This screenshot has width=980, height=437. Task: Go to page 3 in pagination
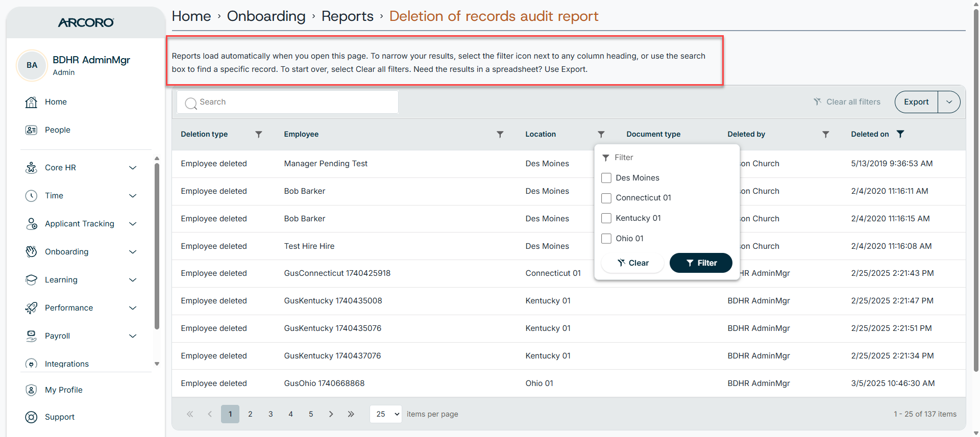[x=271, y=414]
